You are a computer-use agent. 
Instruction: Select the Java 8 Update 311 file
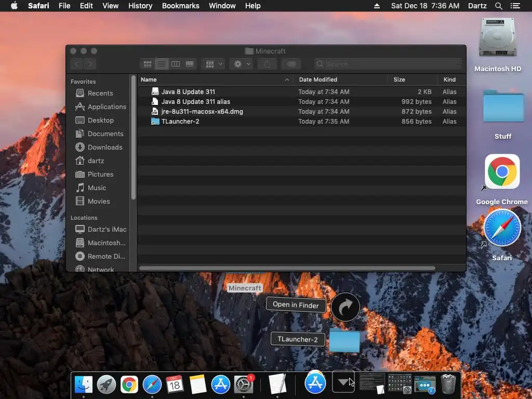pyautogui.click(x=302, y=91)
